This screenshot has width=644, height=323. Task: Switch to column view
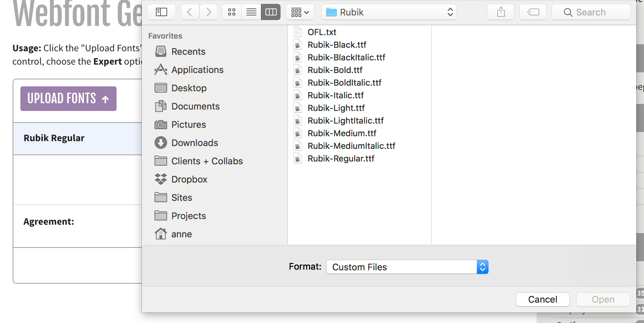tap(271, 12)
